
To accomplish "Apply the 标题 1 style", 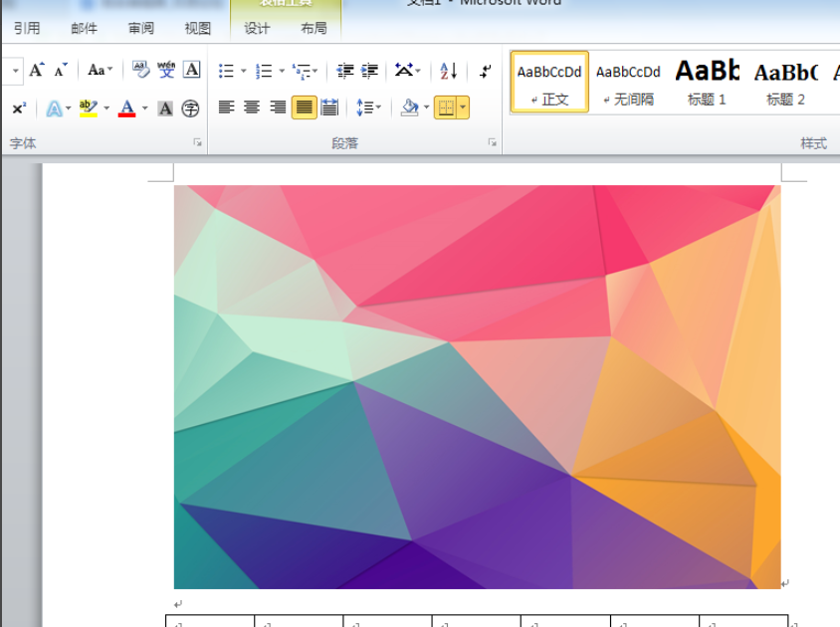I will [x=708, y=82].
